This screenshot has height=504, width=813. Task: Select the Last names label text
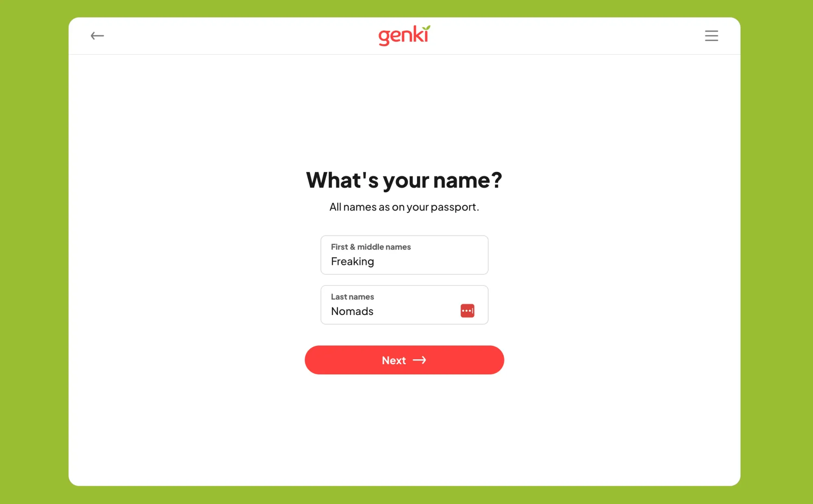point(352,297)
